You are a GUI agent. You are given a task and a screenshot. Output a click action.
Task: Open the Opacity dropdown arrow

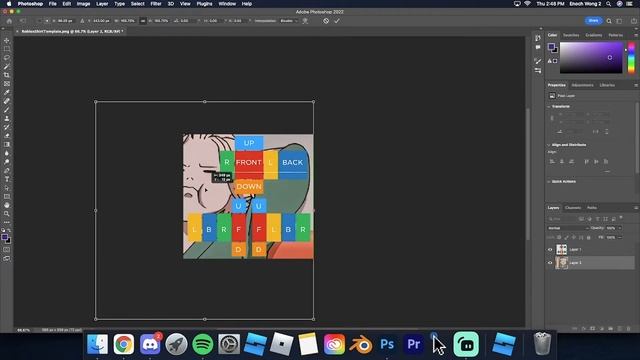click(620, 228)
